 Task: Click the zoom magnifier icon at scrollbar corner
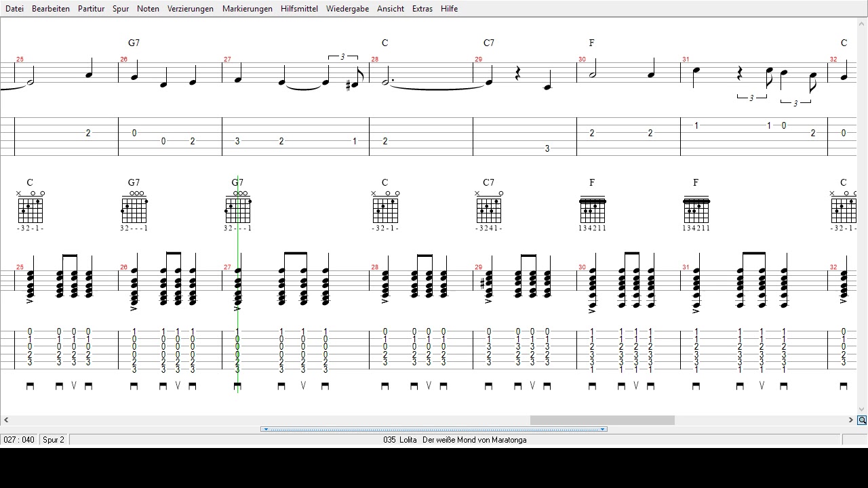[862, 420]
